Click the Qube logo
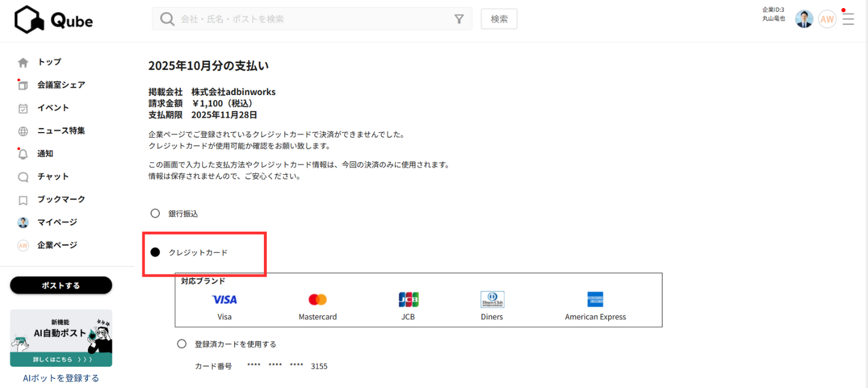The height and width of the screenshot is (388, 868). [54, 20]
